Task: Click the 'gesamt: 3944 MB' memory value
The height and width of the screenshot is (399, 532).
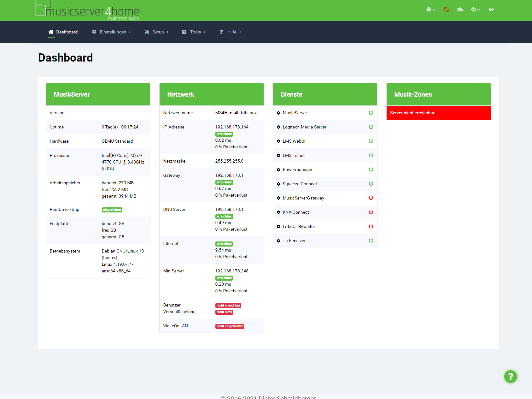Action: 119,196
